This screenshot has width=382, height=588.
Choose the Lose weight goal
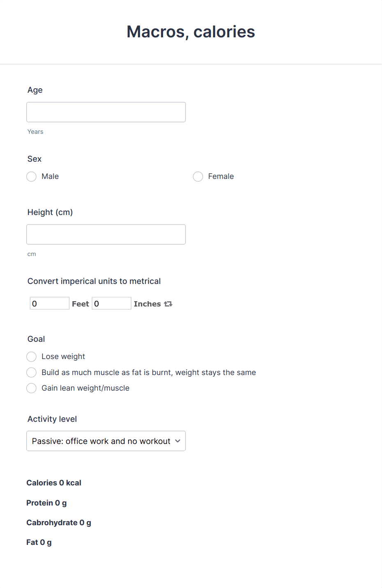pyautogui.click(x=31, y=357)
